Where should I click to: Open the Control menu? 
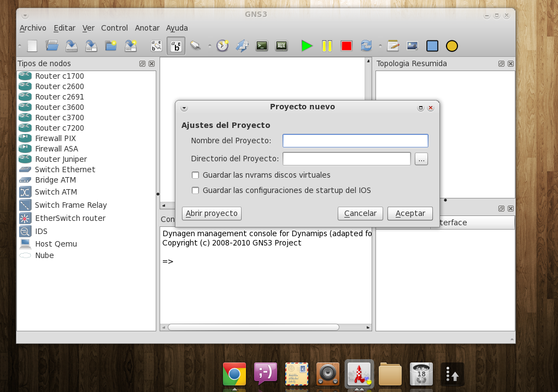pos(114,28)
